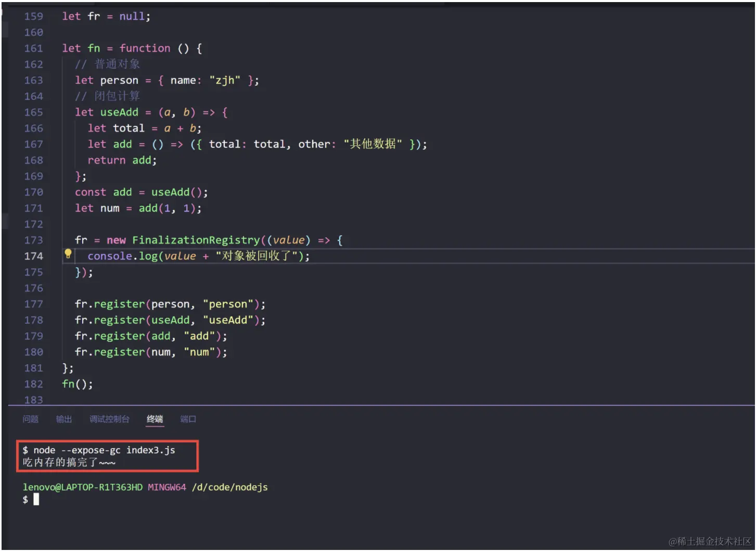Click 'fr.register(person, "person")' line
Screen dimensions: 756x551
[170, 304]
